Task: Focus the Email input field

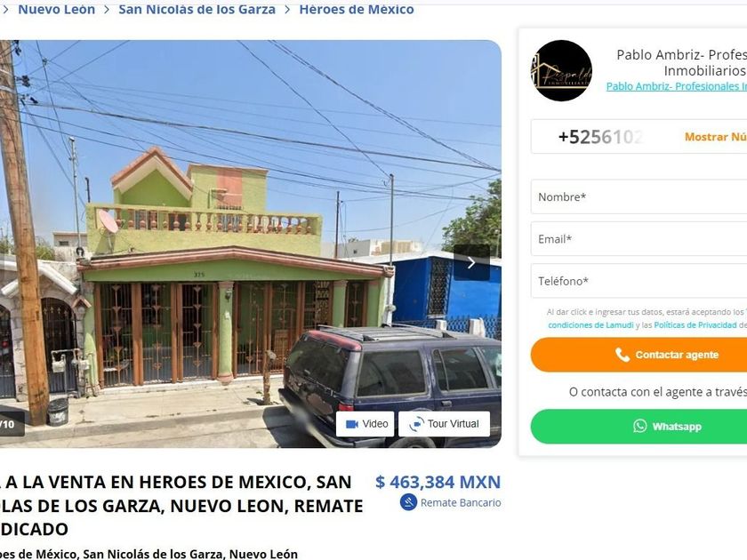Action: (639, 238)
